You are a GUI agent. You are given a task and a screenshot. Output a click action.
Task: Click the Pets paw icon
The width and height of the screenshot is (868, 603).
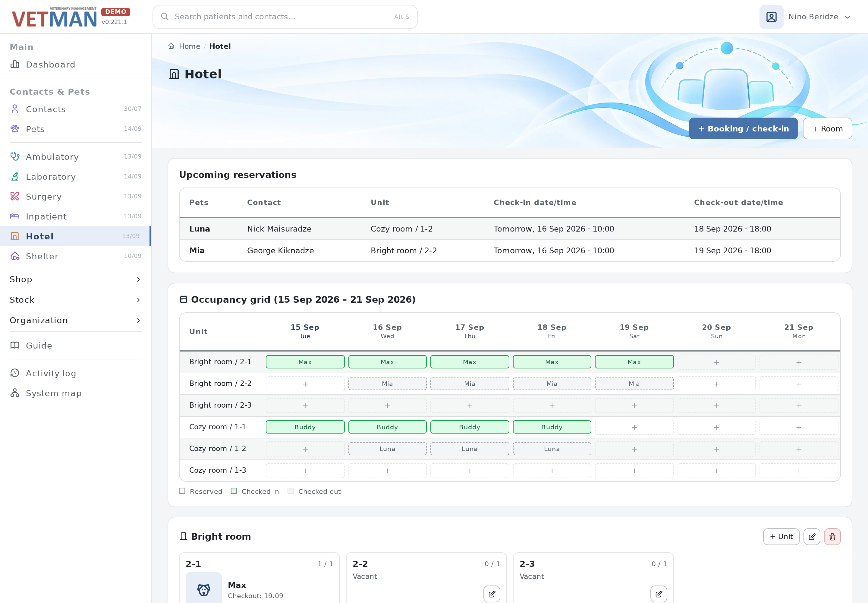point(15,129)
